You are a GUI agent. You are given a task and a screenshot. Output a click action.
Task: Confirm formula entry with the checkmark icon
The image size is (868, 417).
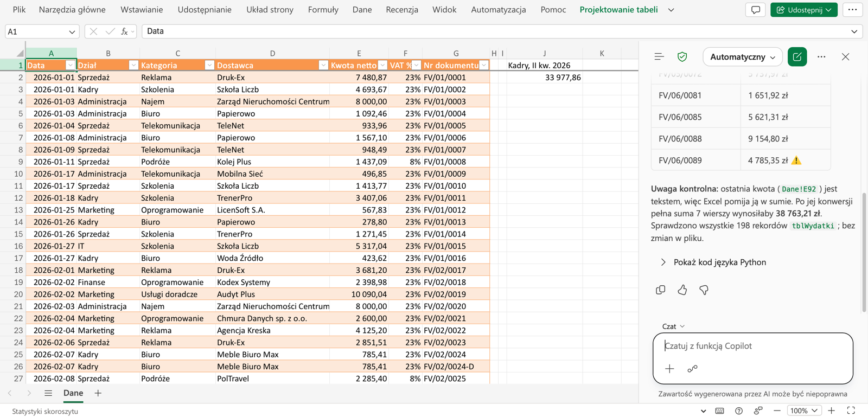click(x=110, y=31)
